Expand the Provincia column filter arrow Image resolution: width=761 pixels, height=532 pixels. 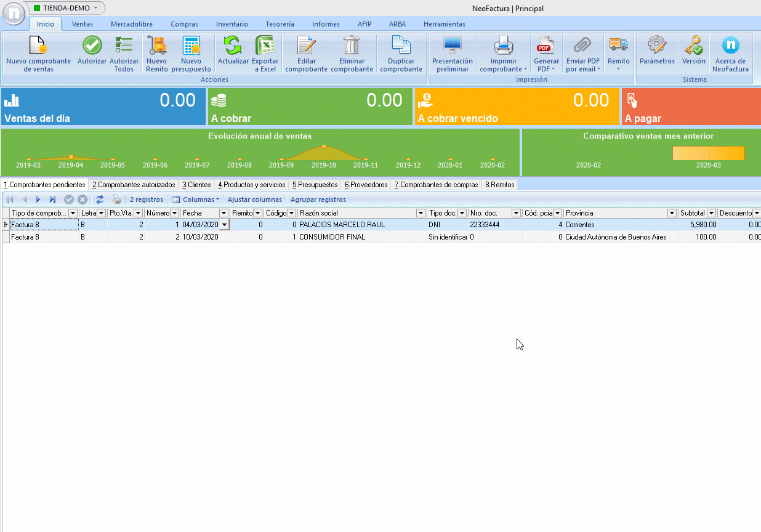672,213
